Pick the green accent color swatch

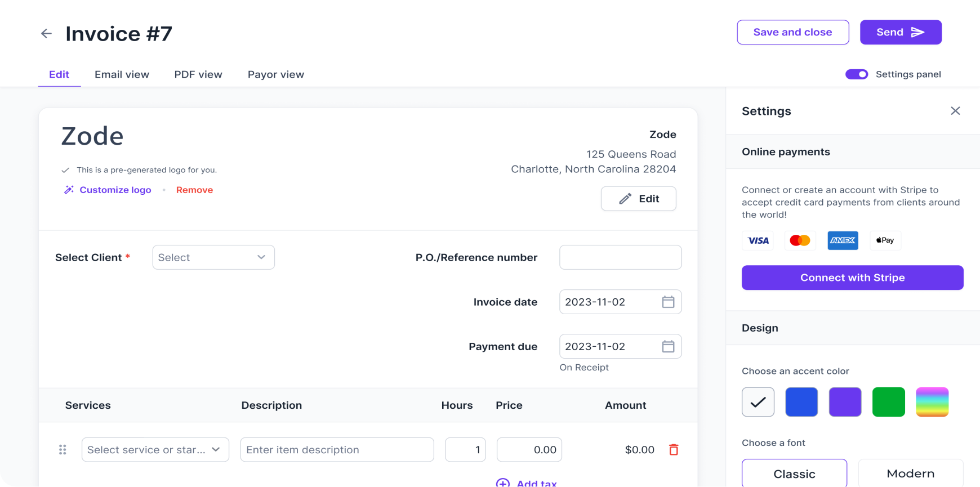tap(888, 402)
